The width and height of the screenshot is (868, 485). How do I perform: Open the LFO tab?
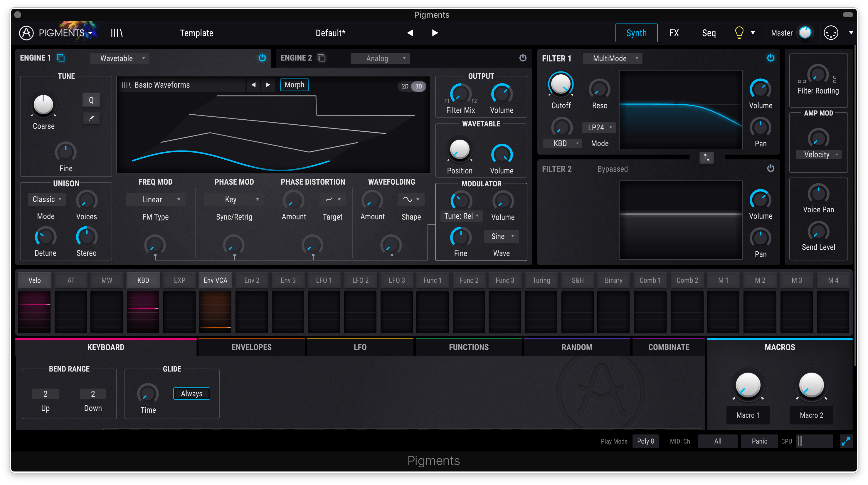click(x=360, y=347)
